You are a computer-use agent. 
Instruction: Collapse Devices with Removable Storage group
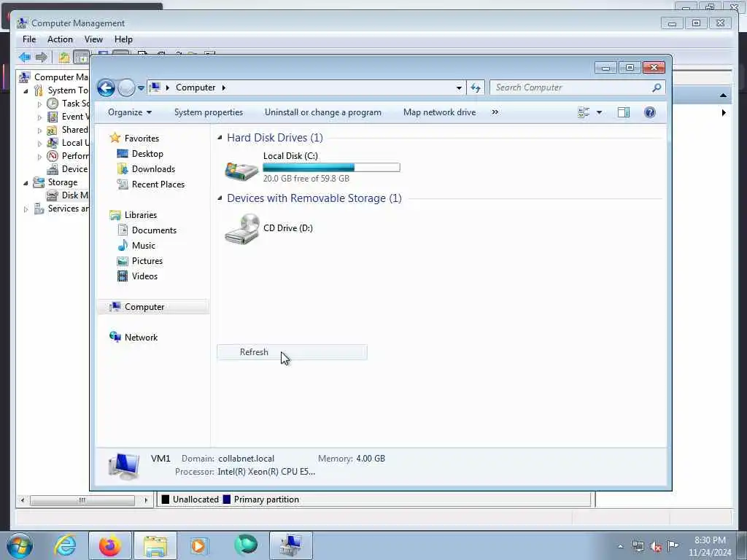tap(220, 198)
